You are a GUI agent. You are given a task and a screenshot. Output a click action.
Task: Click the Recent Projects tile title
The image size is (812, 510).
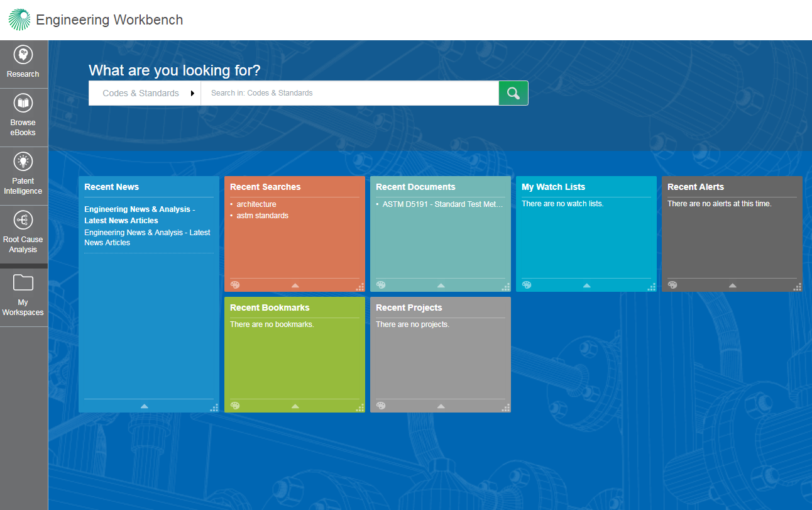tap(409, 308)
